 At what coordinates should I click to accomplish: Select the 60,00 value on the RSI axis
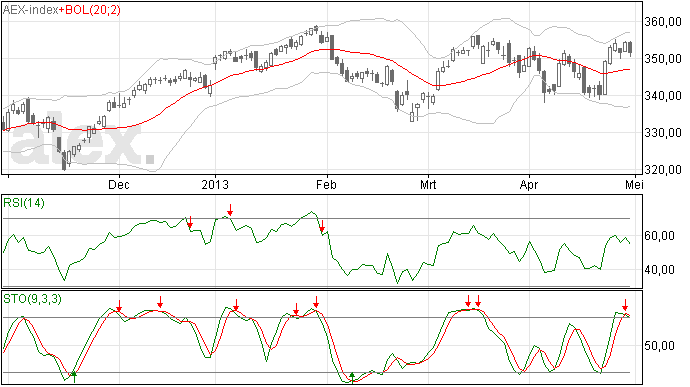click(659, 236)
